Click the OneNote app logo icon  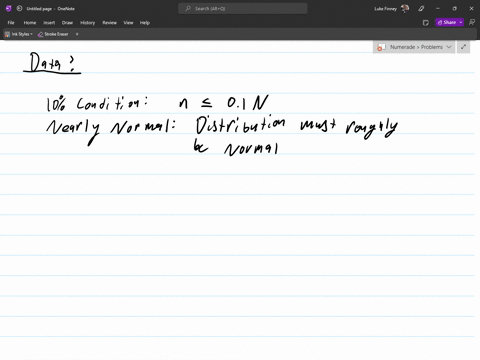pos(9,9)
